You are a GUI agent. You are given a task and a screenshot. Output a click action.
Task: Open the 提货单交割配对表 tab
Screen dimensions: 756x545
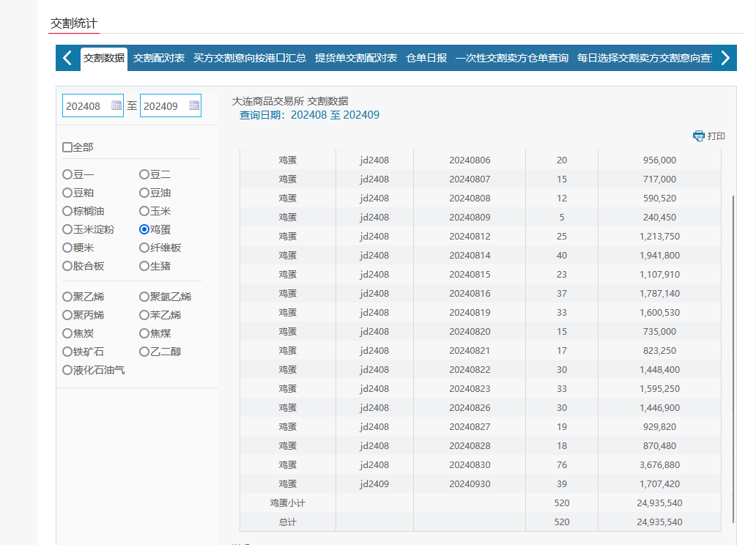click(356, 58)
